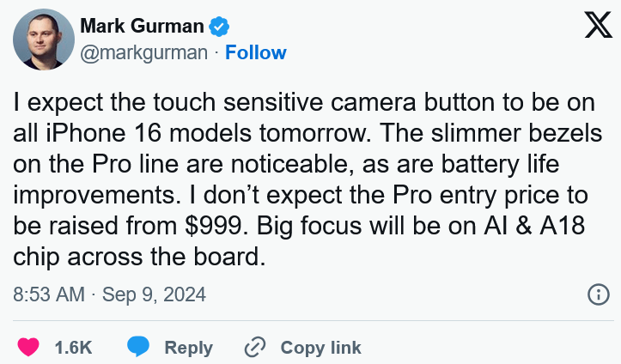The height and width of the screenshot is (364, 621).
Task: Like the tweet with the heart icon
Action: click(x=28, y=347)
